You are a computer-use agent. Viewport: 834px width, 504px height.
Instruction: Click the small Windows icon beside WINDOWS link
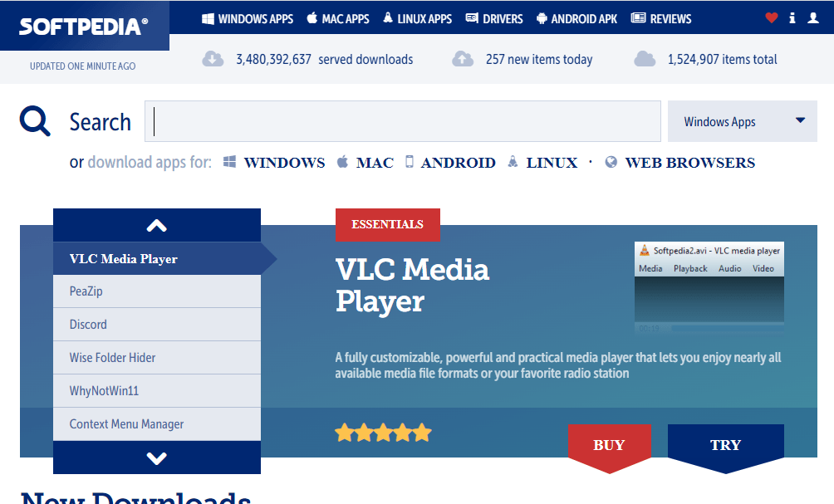click(230, 162)
